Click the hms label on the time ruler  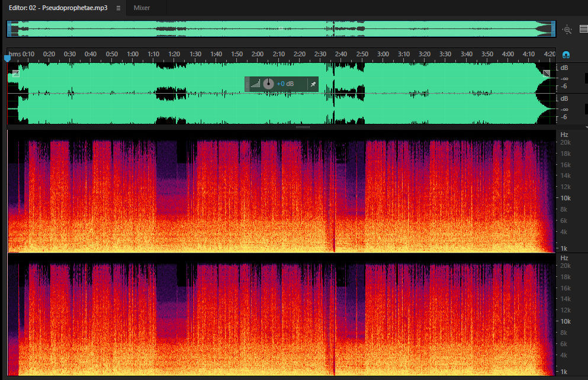tap(15, 54)
